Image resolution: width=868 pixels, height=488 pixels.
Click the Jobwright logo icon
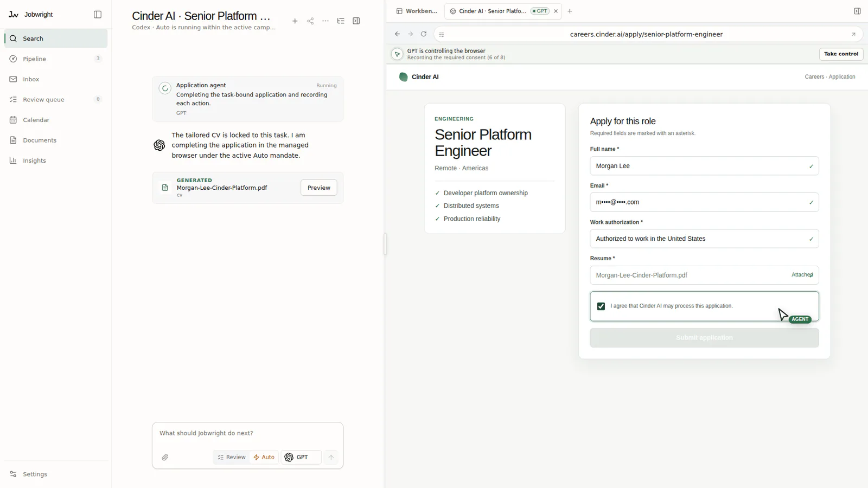pos(14,15)
